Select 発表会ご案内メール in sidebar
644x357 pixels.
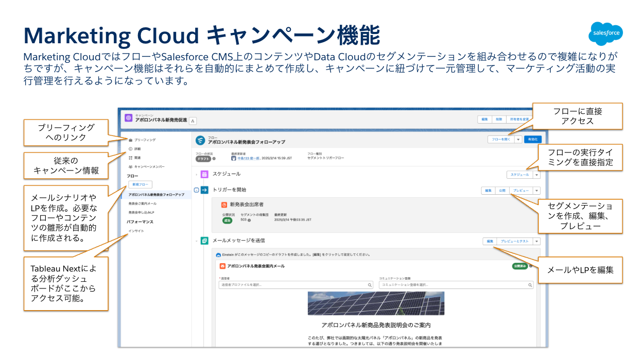coord(143,203)
